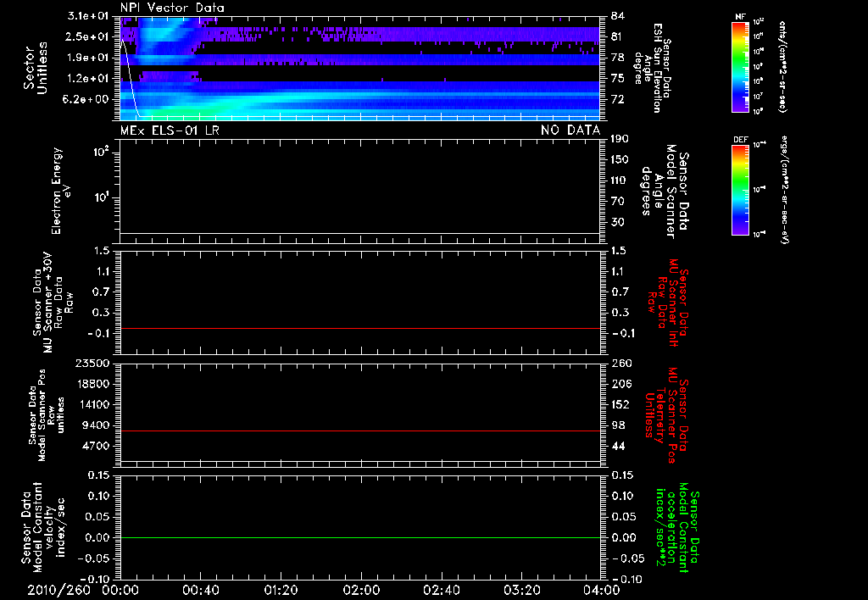Click the "Sector Unitless" axis label

click(36, 68)
